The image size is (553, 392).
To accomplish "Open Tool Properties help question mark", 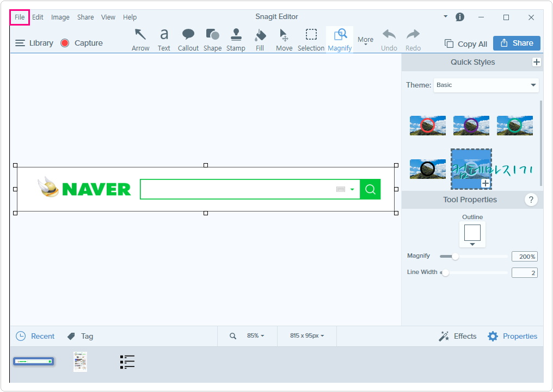I will tap(531, 200).
